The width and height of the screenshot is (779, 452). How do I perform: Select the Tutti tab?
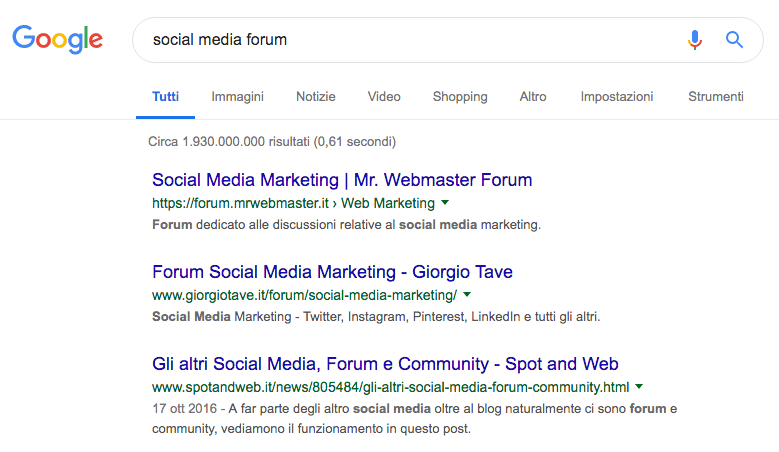[x=165, y=96]
